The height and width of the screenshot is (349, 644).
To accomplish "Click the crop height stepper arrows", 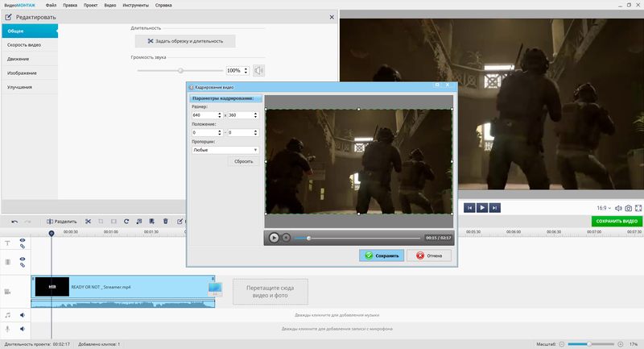I will pyautogui.click(x=255, y=115).
